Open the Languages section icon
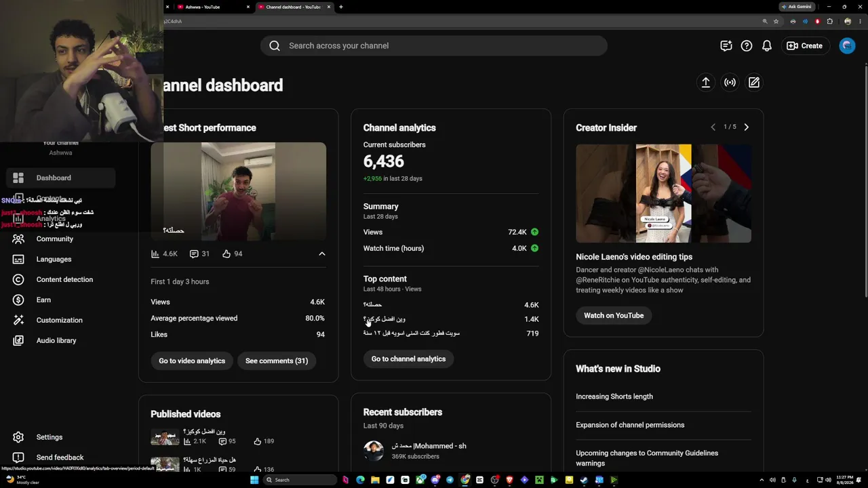Screen dimensions: 868x488 18,259
